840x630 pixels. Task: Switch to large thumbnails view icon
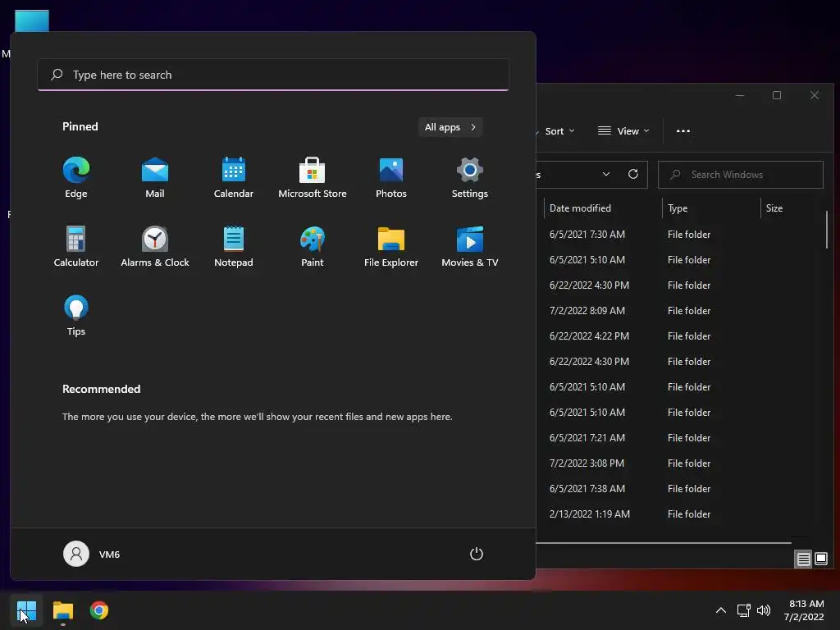pyautogui.click(x=820, y=559)
